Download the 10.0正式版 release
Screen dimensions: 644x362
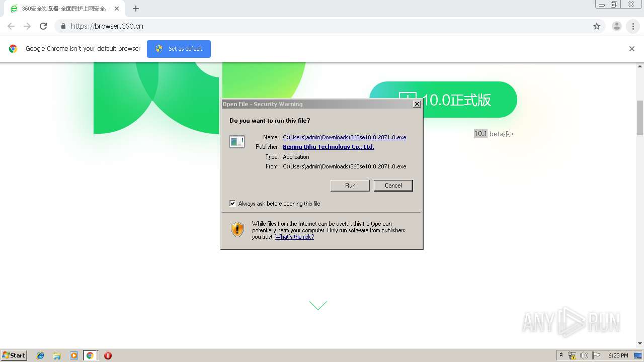[443, 100]
